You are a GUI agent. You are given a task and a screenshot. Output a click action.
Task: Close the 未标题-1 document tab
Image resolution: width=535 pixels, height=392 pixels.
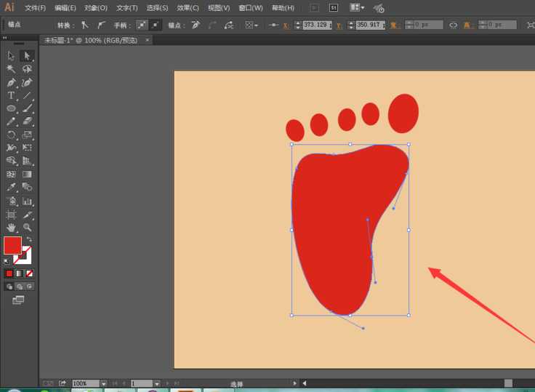pyautogui.click(x=148, y=40)
